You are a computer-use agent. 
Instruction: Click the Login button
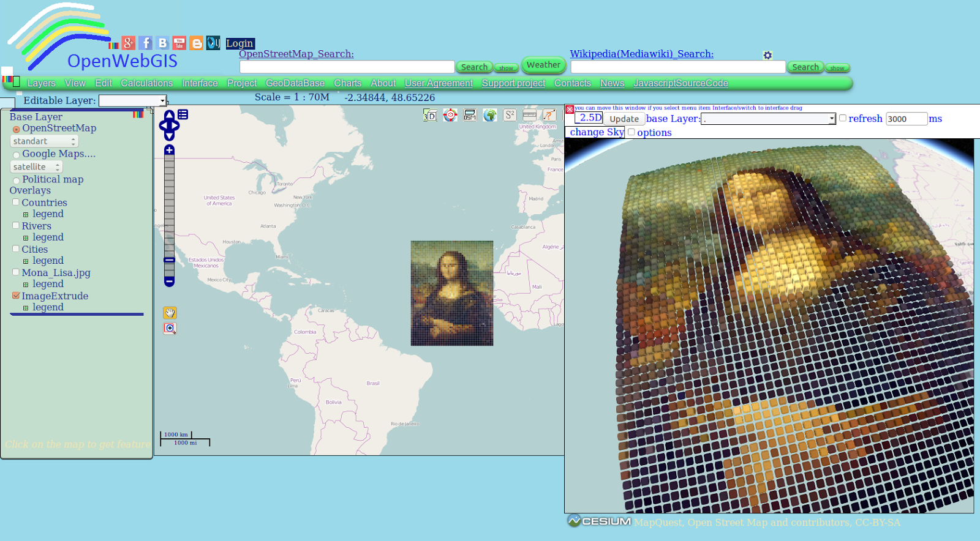tap(239, 43)
